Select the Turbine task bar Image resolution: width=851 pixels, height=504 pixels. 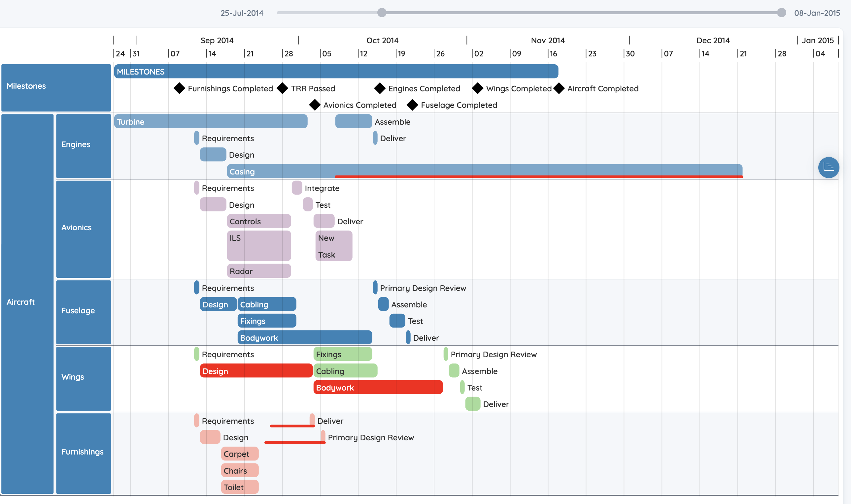211,121
